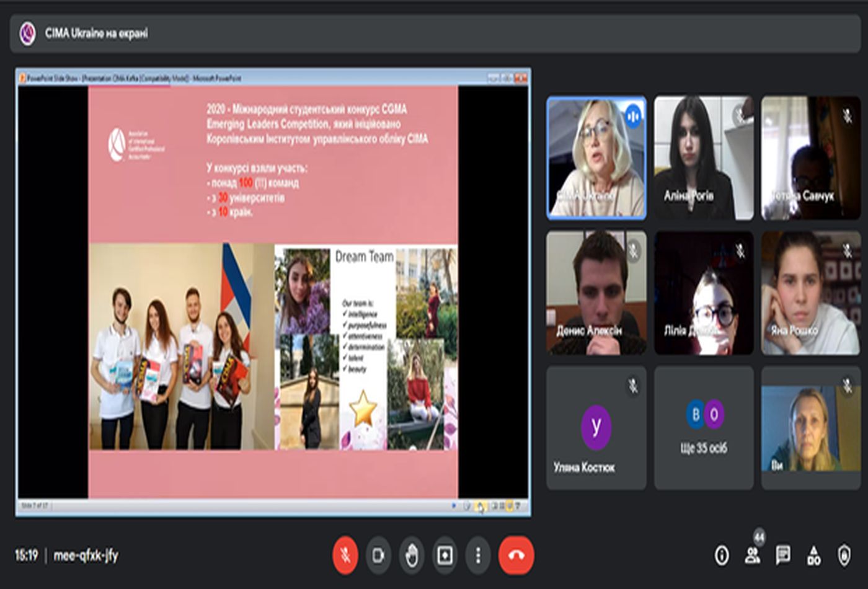Toggle the camera on or off
Viewport: 868px width, 589px height.
point(378,555)
